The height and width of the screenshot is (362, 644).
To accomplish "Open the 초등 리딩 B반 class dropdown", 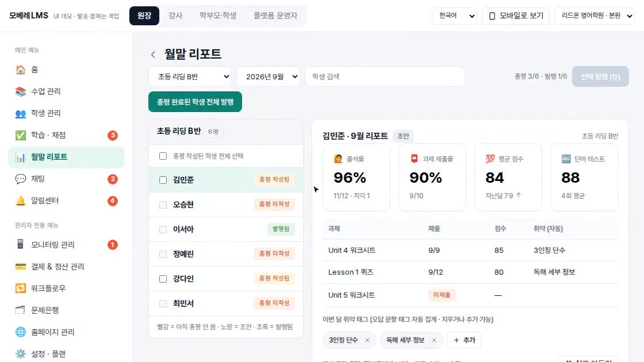I will pos(190,77).
